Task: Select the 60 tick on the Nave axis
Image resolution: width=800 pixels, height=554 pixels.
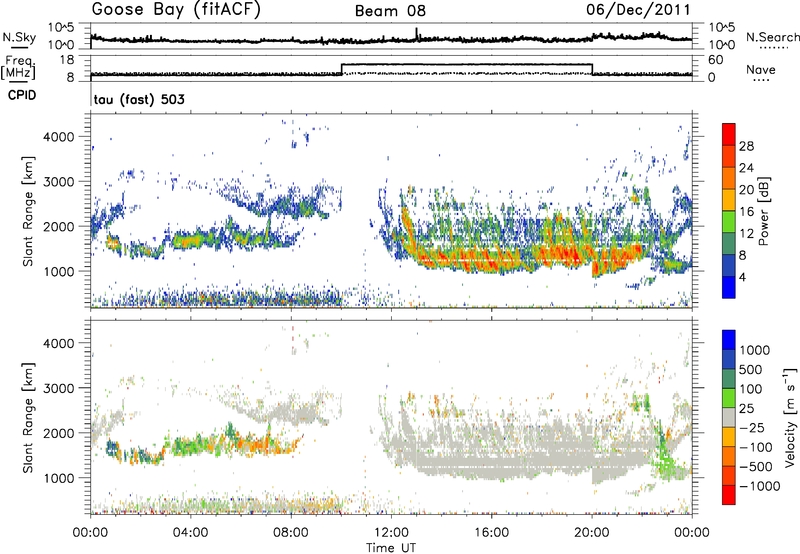Action: pos(716,60)
